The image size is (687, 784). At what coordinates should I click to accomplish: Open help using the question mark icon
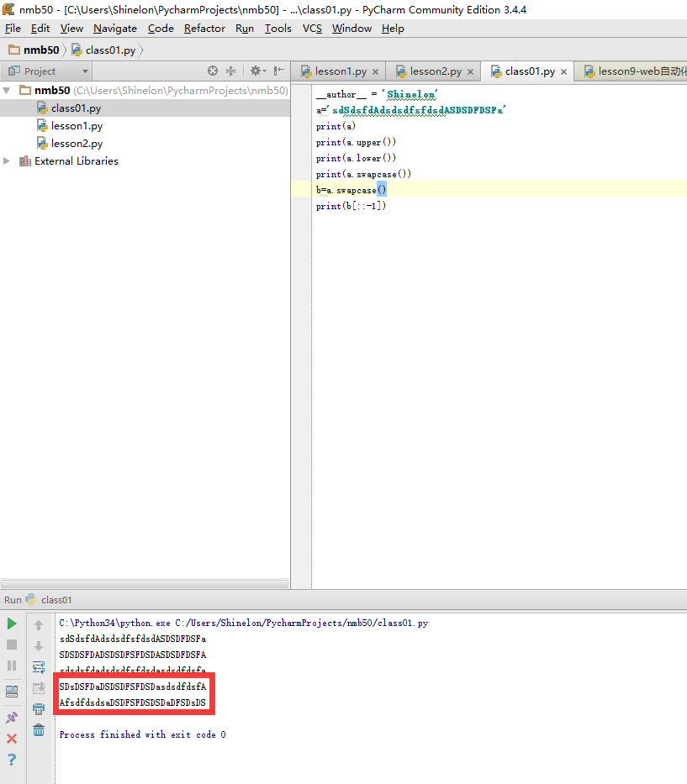[x=12, y=760]
